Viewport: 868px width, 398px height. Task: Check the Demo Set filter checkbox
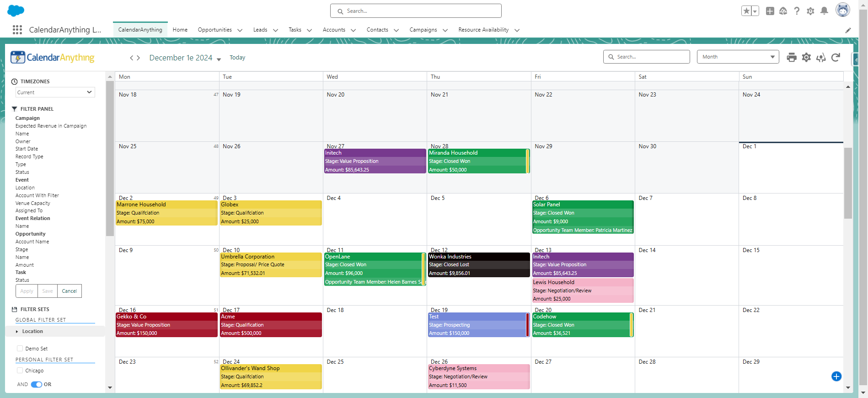pos(20,349)
